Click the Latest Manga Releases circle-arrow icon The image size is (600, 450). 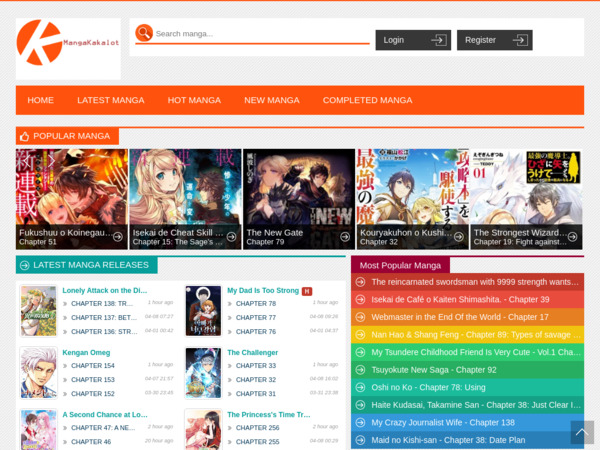[x=24, y=265]
